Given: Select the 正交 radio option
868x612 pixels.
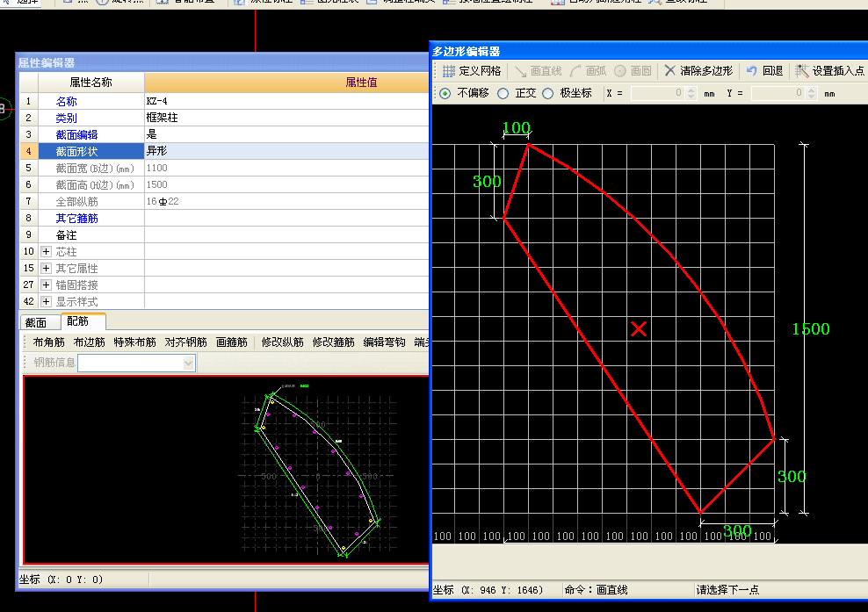Looking at the screenshot, I should tap(503, 94).
